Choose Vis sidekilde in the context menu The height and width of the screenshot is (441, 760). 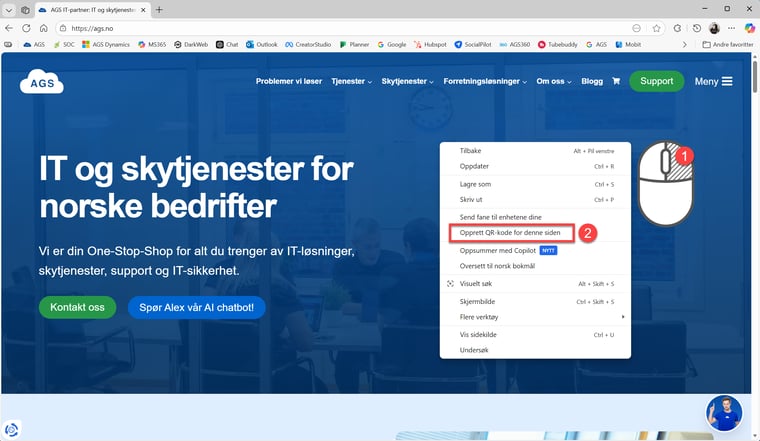pyautogui.click(x=535, y=334)
